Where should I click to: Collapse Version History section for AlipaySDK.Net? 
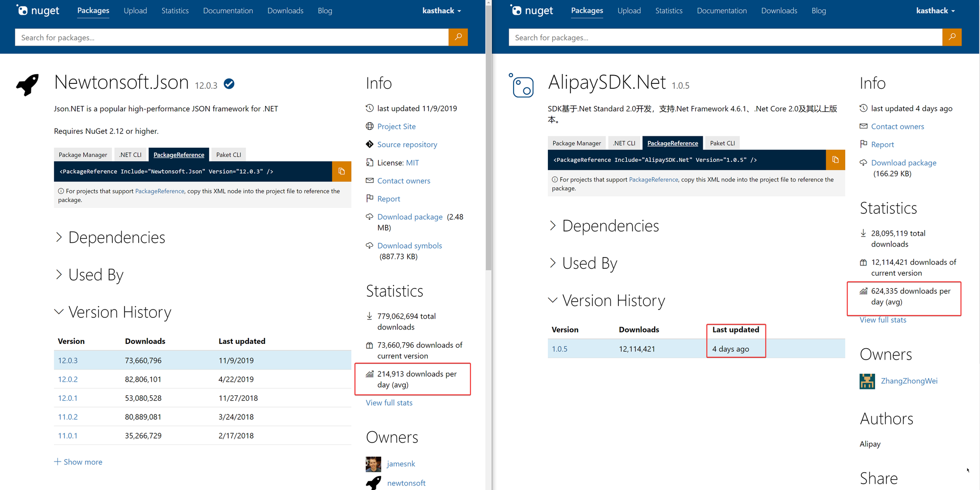(x=607, y=300)
